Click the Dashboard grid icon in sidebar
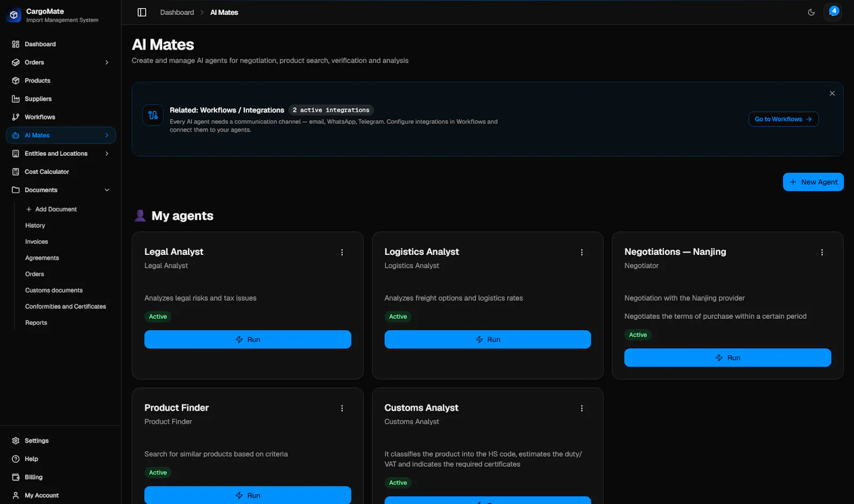 tap(15, 44)
